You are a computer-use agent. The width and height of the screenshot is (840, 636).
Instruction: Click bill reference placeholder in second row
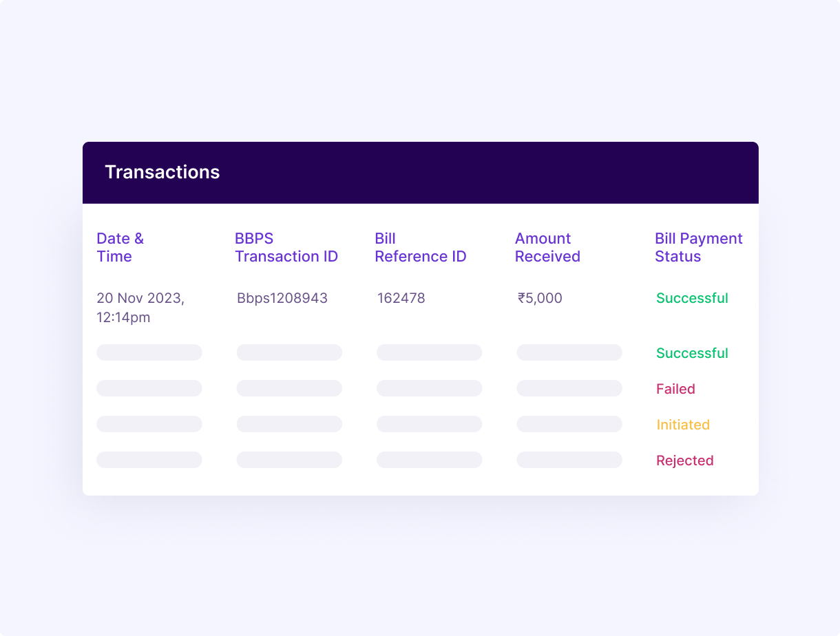point(429,352)
